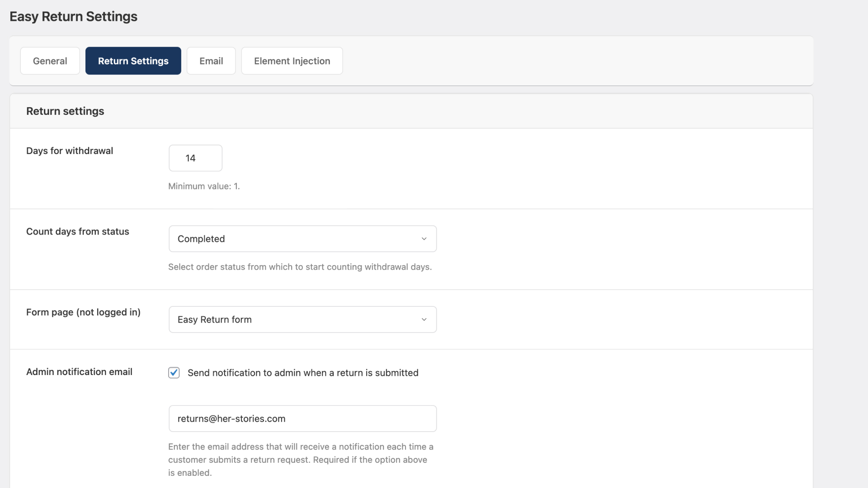The width and height of the screenshot is (868, 488).
Task: Select the Return Settings tab
Action: coord(133,61)
